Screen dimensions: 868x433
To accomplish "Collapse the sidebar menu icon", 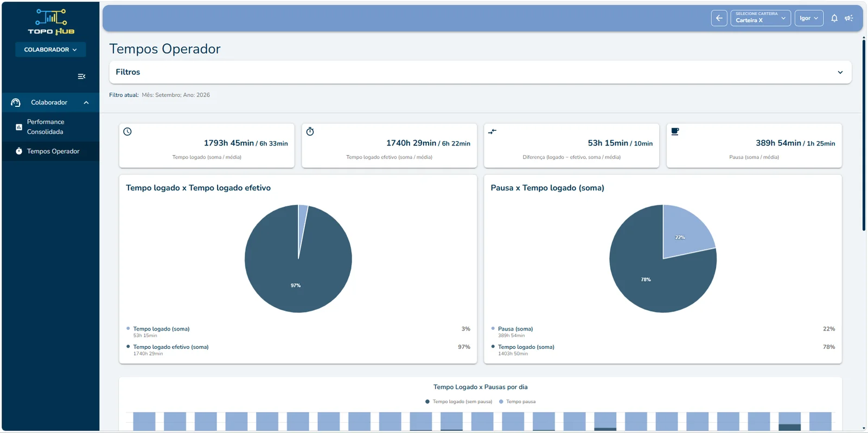I will click(81, 77).
